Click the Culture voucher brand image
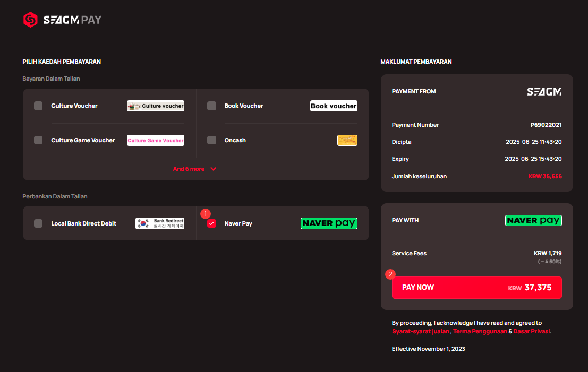The image size is (588, 372). (156, 106)
